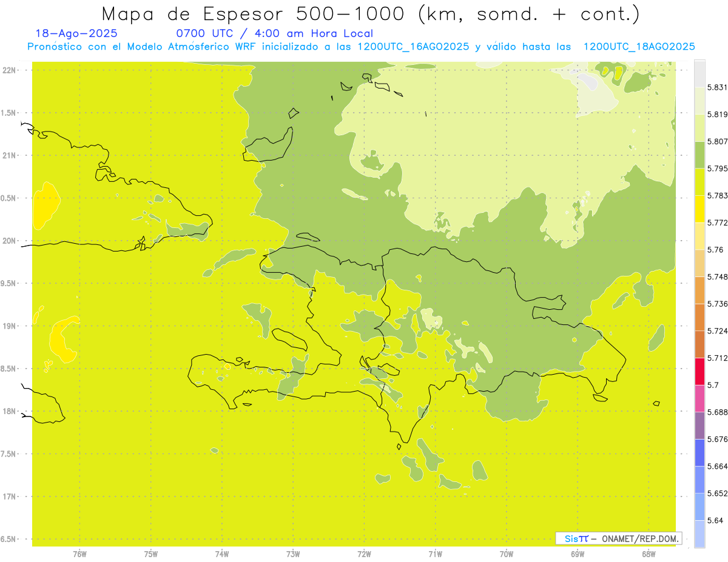Click the '5.688' colorbar value

(717, 412)
